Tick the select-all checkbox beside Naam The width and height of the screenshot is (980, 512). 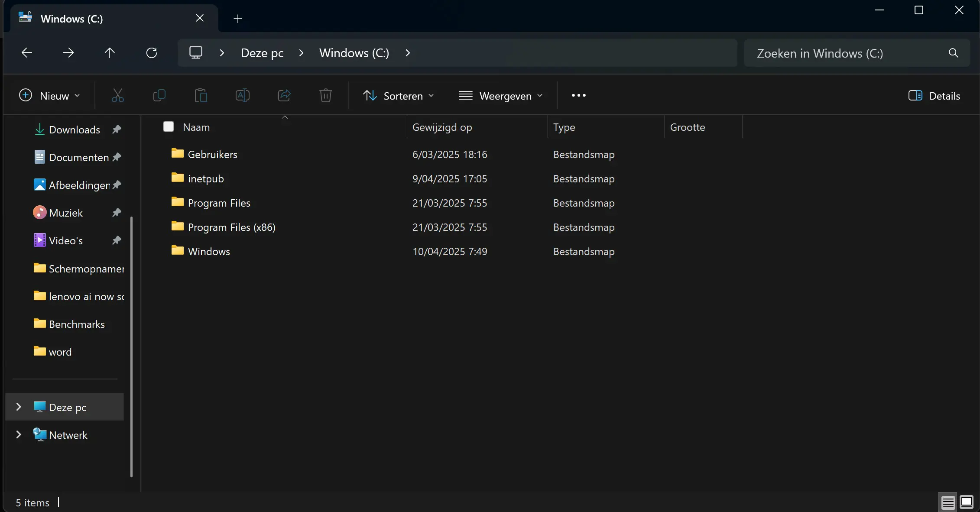point(169,126)
